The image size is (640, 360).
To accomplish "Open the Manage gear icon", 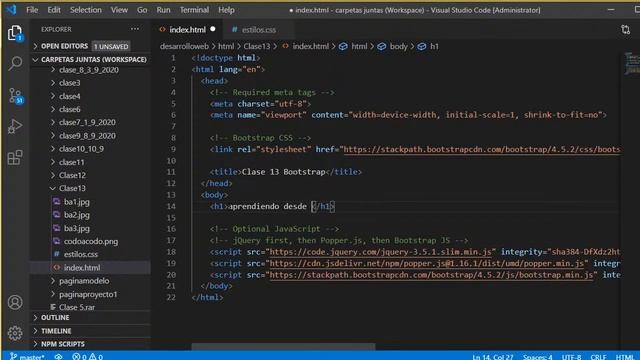I will click(15, 333).
